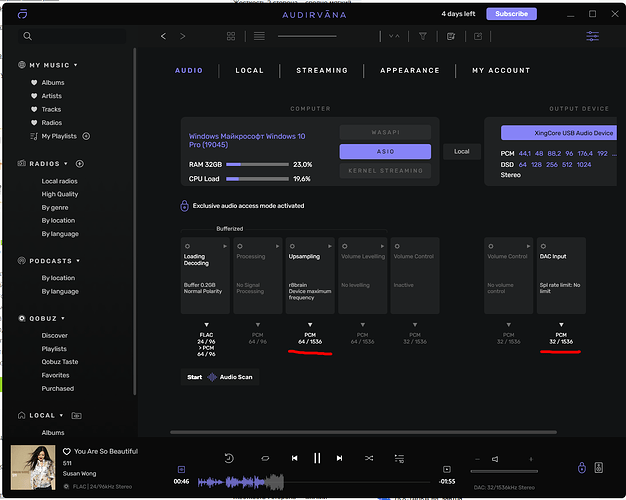Expand Loading Decoding arrow
Image resolution: width=626 pixels, height=500 pixels.
(x=225, y=246)
